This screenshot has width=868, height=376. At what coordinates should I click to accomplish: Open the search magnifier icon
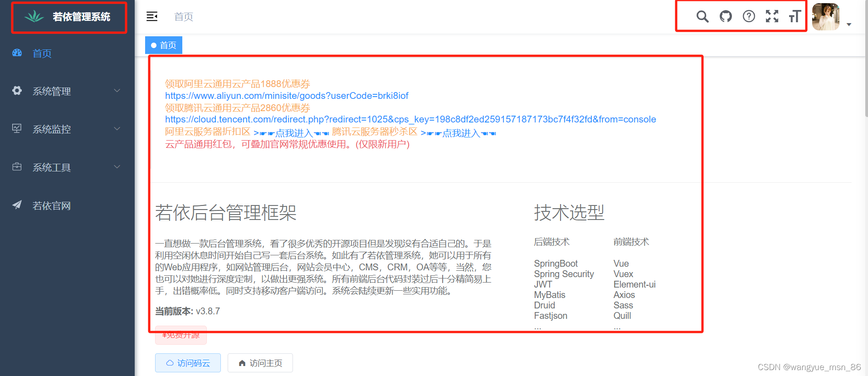[702, 17]
